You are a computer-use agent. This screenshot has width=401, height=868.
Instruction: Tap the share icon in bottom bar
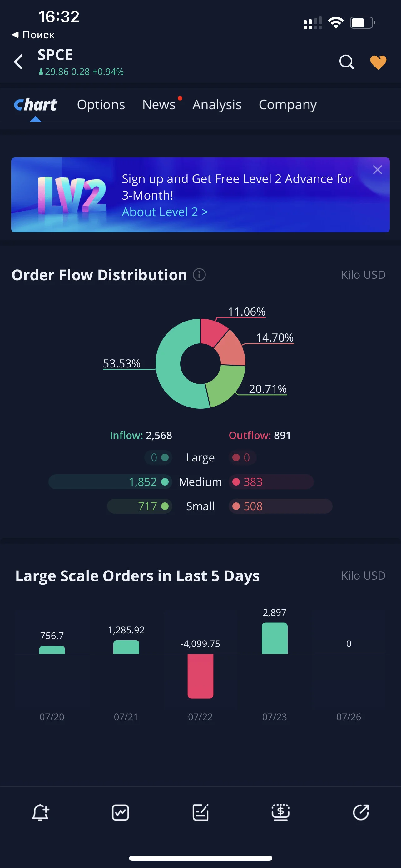[x=361, y=812]
